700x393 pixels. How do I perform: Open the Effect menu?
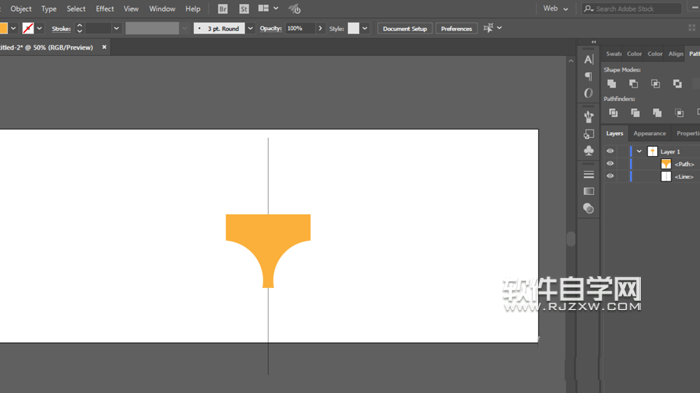pyautogui.click(x=104, y=9)
